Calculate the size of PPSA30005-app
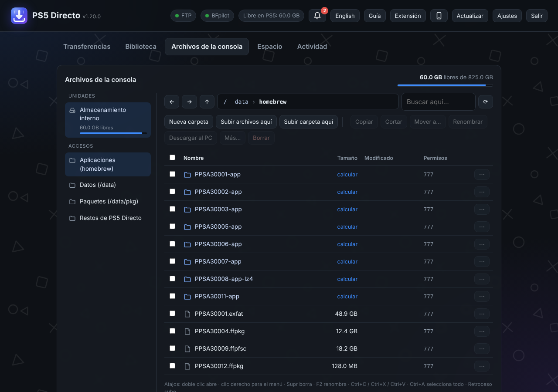 pos(347,226)
